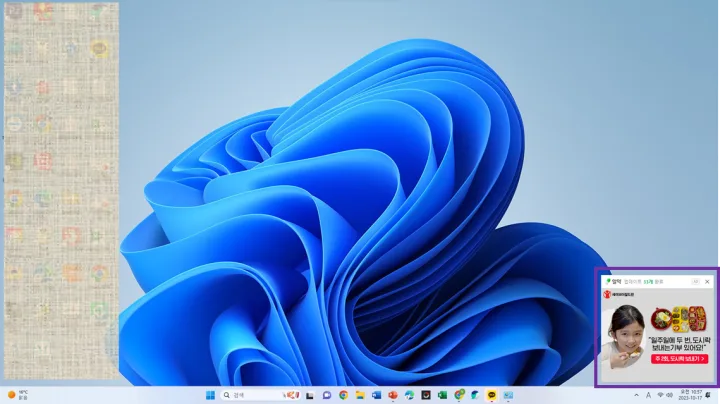Launch Google Chrome next to Teams Chat

click(343, 395)
